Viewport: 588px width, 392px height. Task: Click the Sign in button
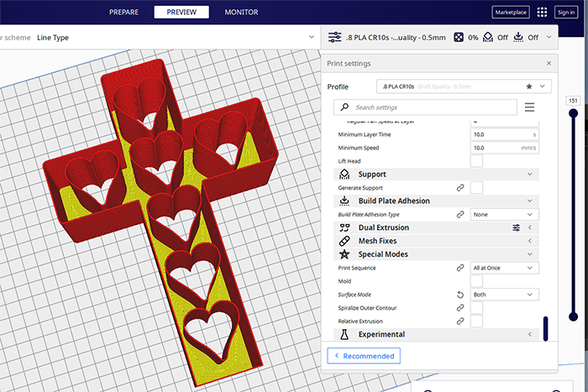click(566, 12)
